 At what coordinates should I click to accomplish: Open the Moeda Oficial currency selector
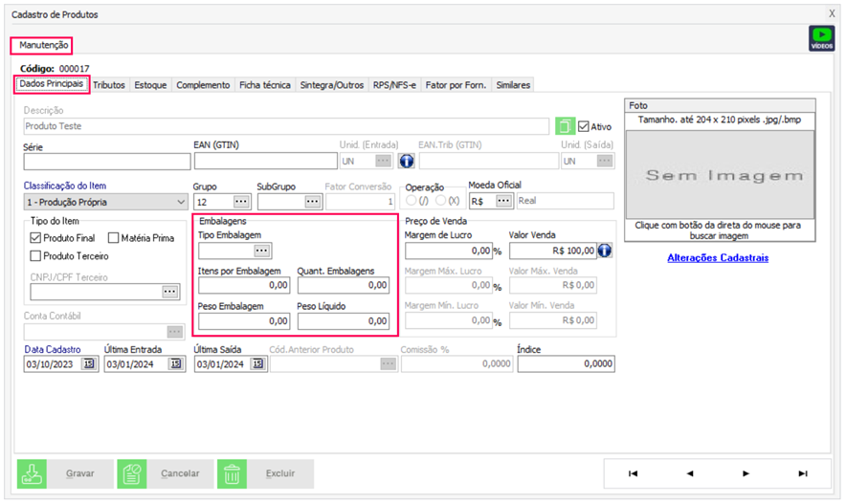(x=503, y=202)
